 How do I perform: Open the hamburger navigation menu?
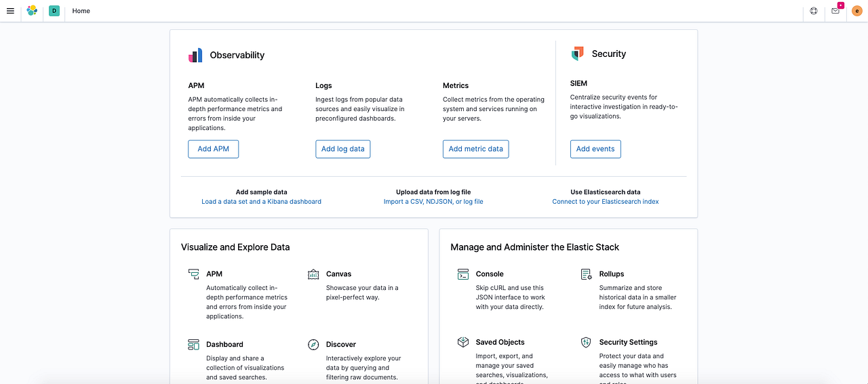pyautogui.click(x=10, y=11)
